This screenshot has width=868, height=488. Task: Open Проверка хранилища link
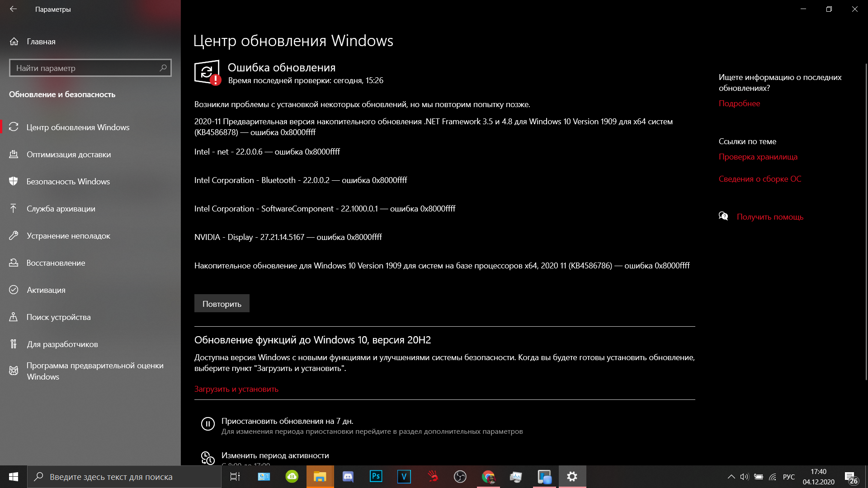(758, 157)
